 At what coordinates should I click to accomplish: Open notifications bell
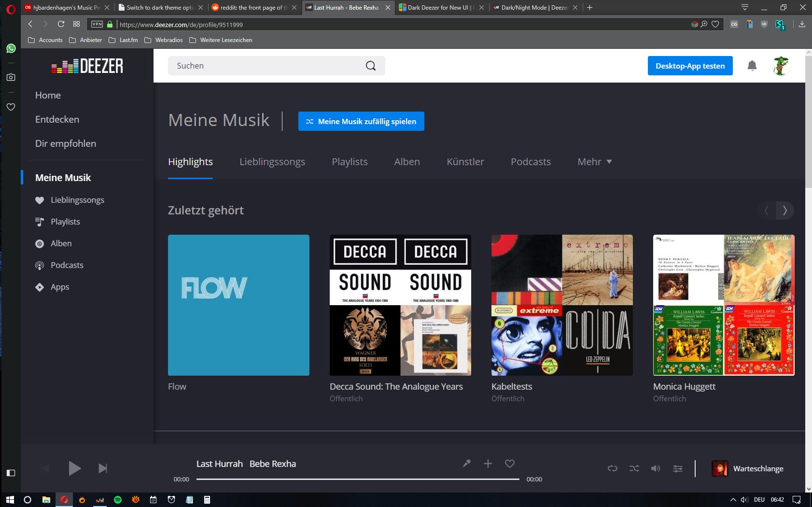pyautogui.click(x=752, y=66)
